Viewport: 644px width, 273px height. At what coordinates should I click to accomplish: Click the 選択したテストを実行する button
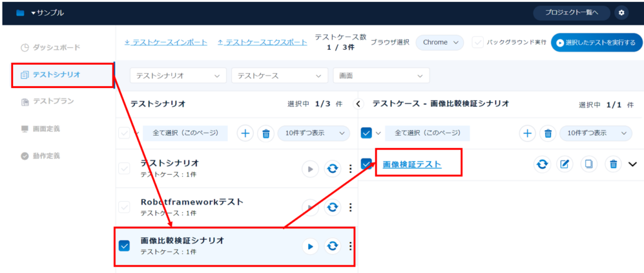pyautogui.click(x=592, y=42)
